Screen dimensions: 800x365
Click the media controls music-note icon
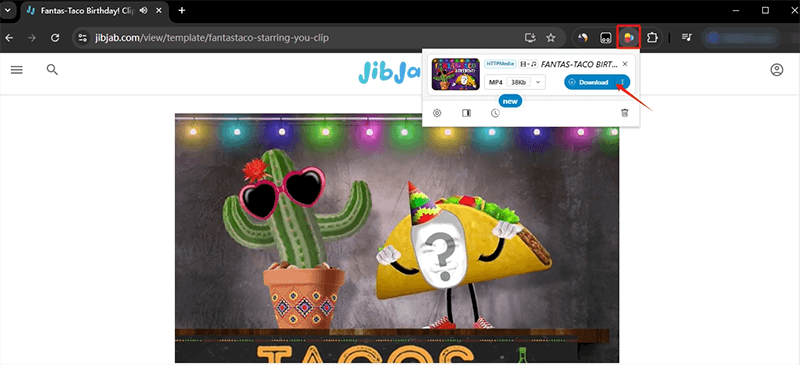point(687,37)
